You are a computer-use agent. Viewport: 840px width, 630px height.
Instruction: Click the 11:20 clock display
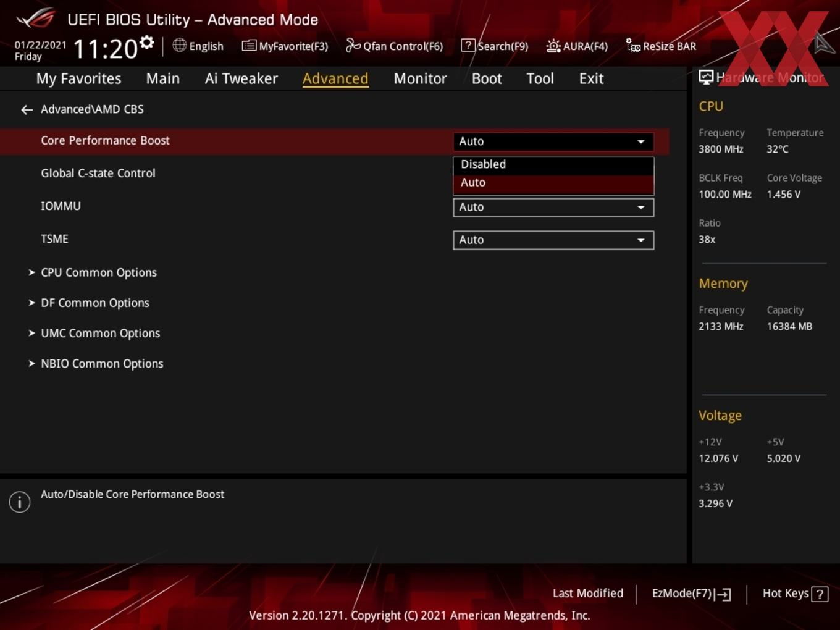click(x=106, y=49)
